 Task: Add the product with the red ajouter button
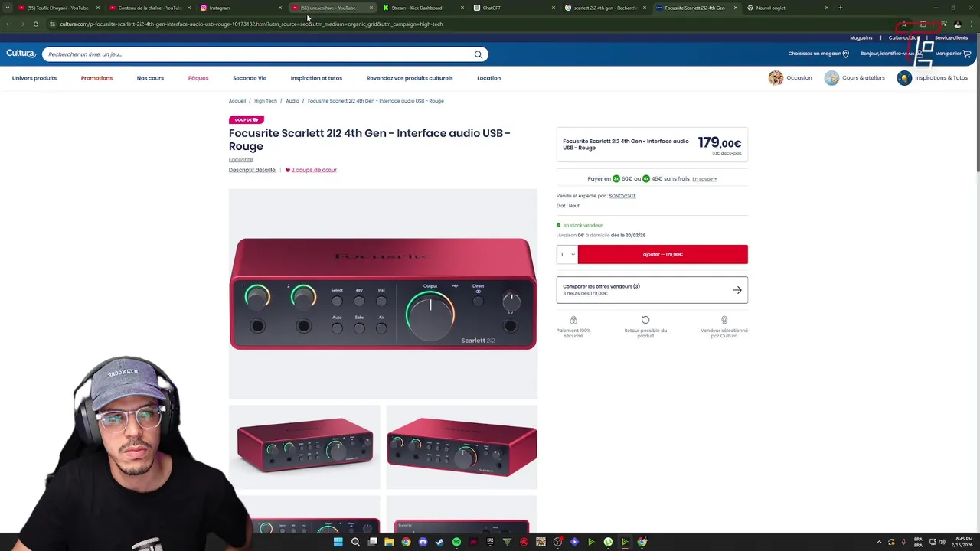coord(663,254)
